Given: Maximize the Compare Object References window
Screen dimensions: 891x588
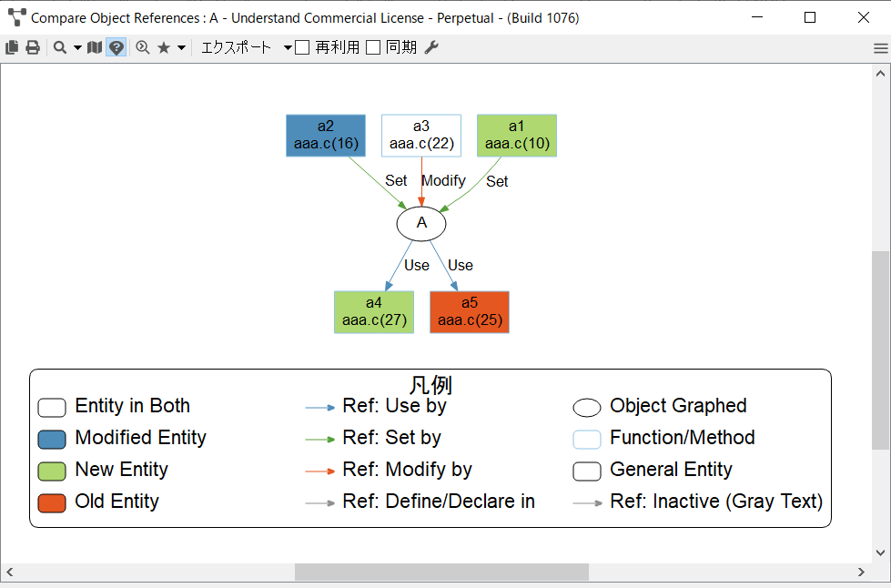Looking at the screenshot, I should pyautogui.click(x=810, y=17).
